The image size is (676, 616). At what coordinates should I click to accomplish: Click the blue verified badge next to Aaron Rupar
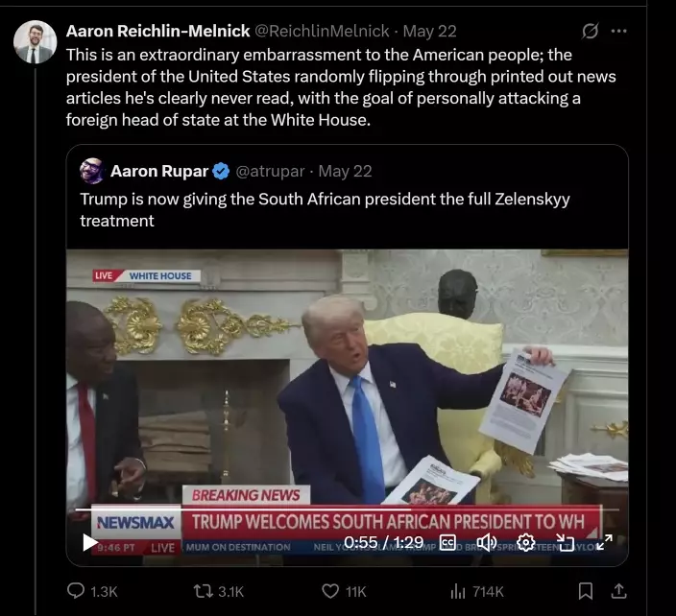pyautogui.click(x=221, y=172)
